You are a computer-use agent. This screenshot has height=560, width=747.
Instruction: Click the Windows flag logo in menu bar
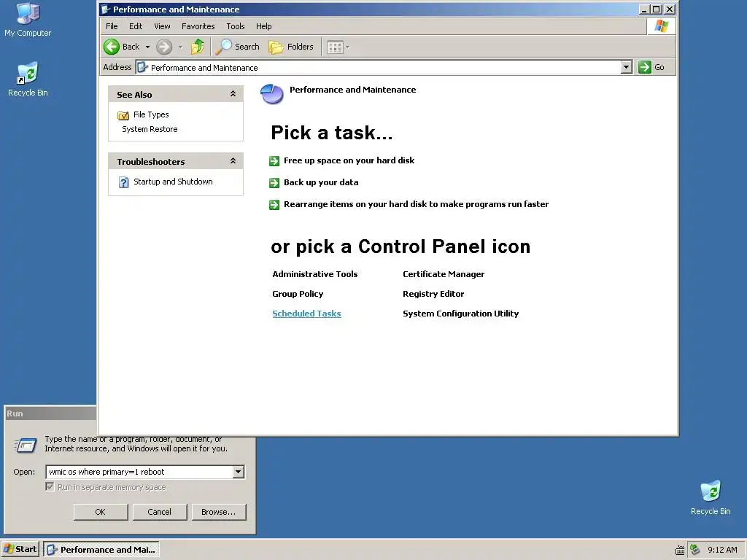click(661, 26)
